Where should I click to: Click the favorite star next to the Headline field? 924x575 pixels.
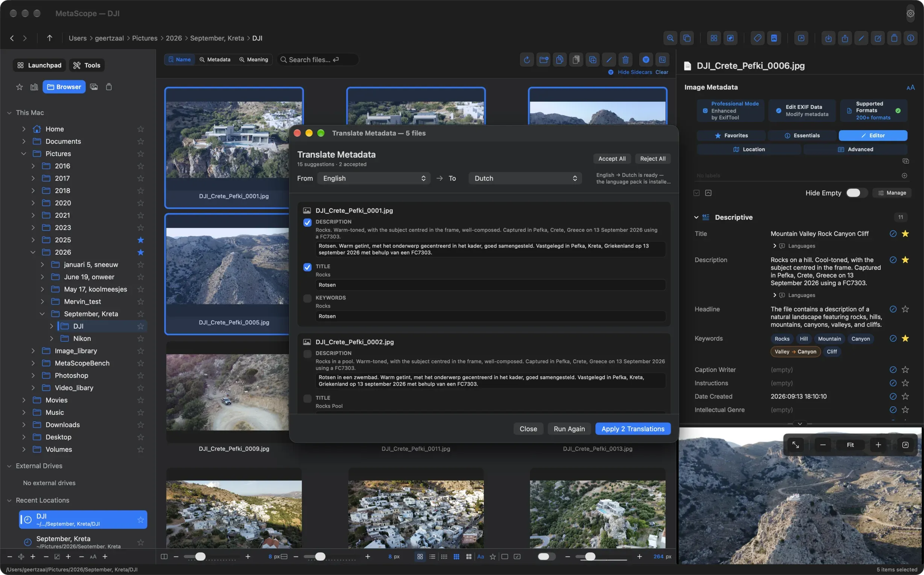coord(905,309)
